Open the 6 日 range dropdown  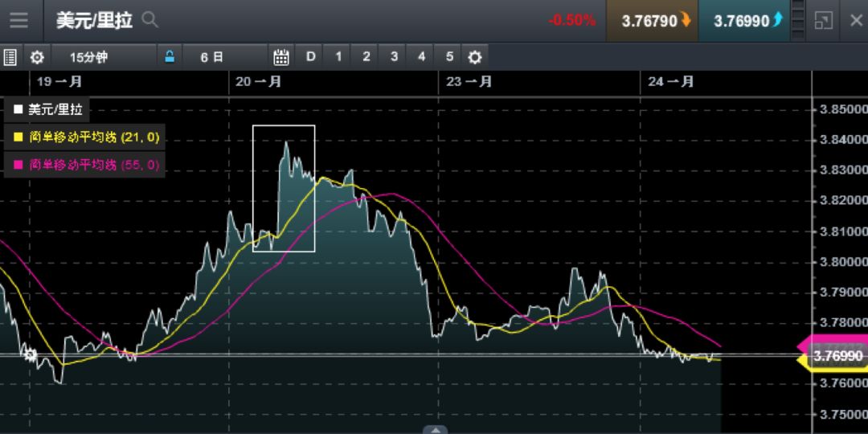click(x=225, y=56)
